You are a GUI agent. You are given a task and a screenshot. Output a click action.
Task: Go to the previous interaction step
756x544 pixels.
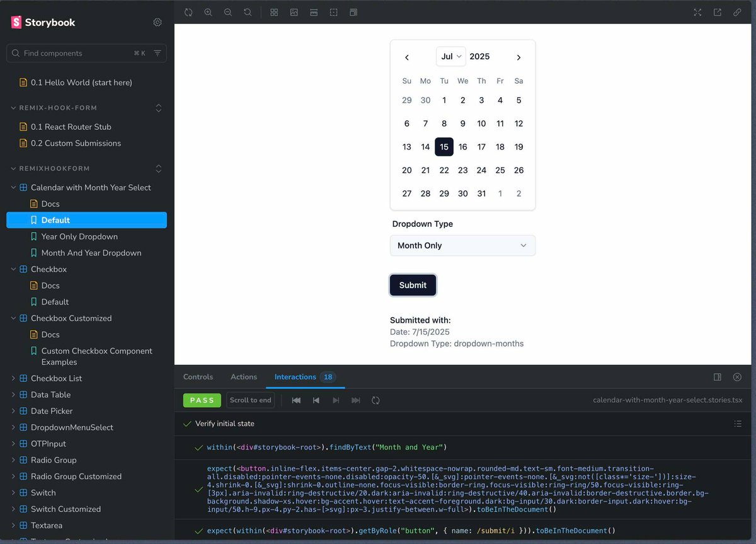(x=316, y=400)
